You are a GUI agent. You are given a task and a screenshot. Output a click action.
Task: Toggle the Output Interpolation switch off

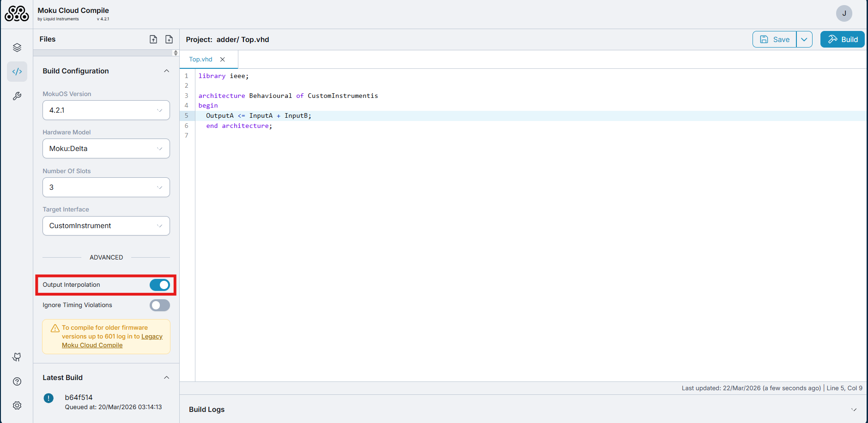tap(160, 285)
